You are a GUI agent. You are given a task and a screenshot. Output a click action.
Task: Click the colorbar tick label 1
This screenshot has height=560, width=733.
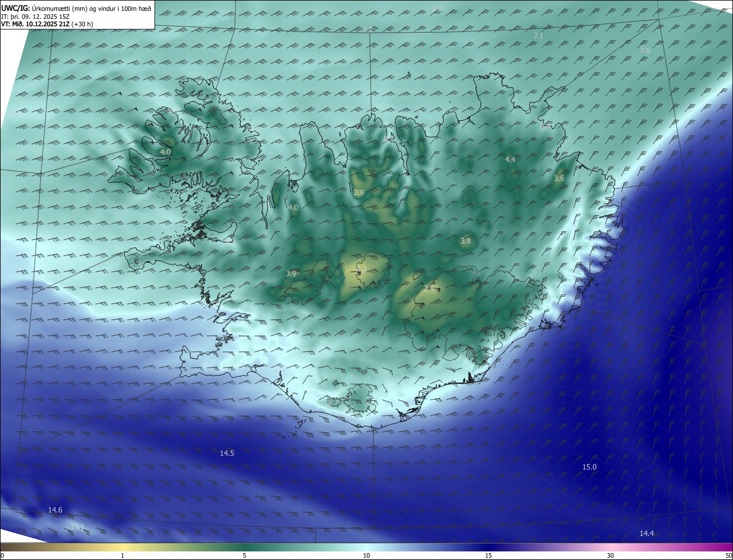[x=123, y=555]
